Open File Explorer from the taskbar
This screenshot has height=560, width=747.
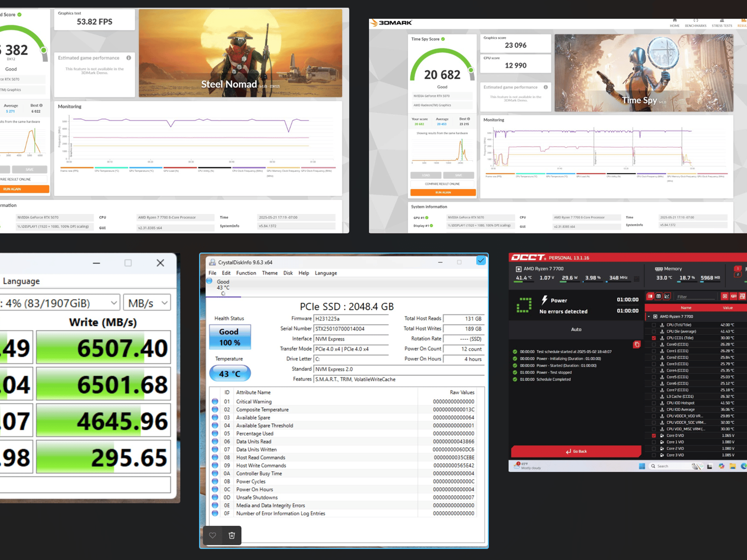[732, 466]
